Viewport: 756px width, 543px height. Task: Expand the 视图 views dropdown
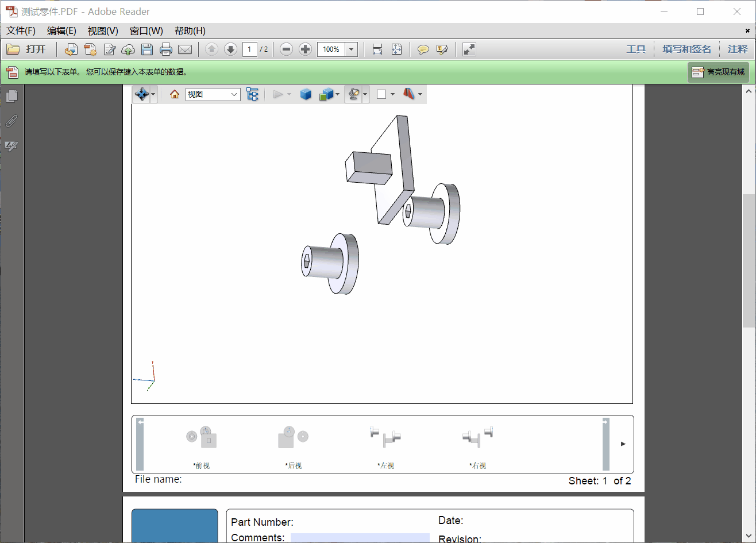pos(213,94)
